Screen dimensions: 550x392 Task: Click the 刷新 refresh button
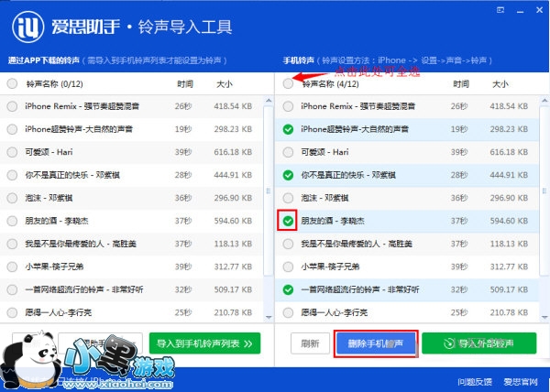(310, 343)
